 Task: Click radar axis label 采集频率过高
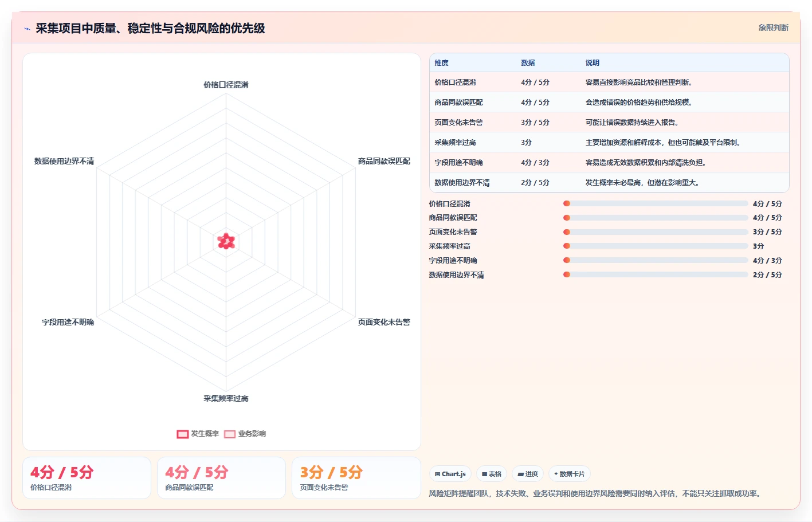coord(226,398)
